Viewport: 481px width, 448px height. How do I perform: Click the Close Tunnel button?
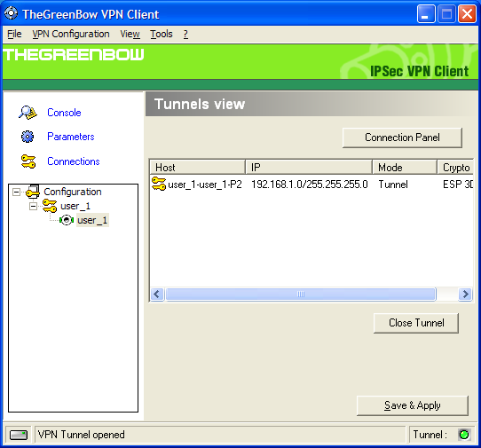click(416, 323)
